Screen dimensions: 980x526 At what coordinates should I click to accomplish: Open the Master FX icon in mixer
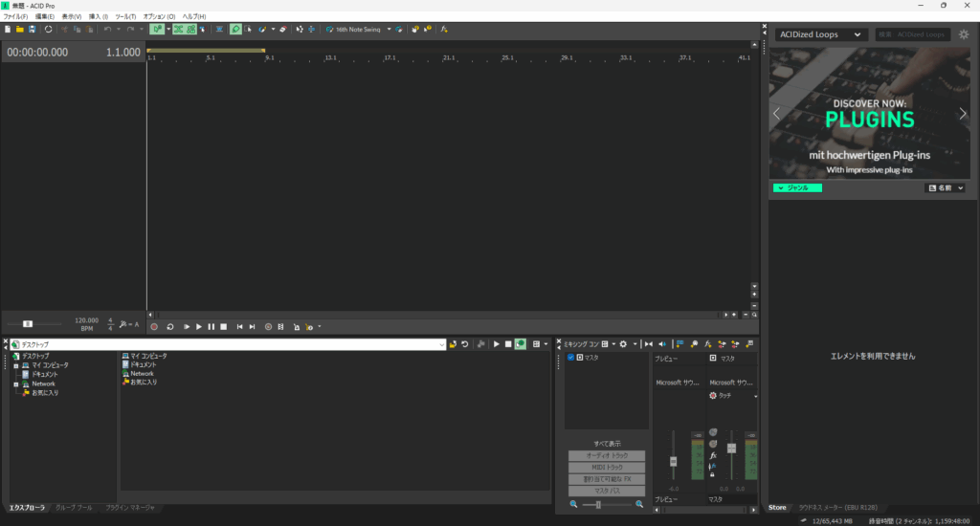[x=714, y=456]
